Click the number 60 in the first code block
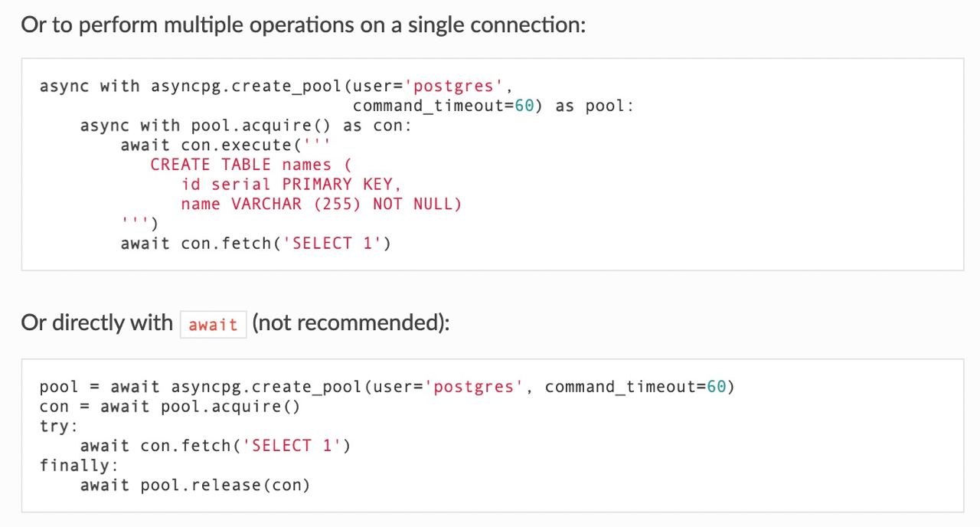 pyautogui.click(x=524, y=106)
